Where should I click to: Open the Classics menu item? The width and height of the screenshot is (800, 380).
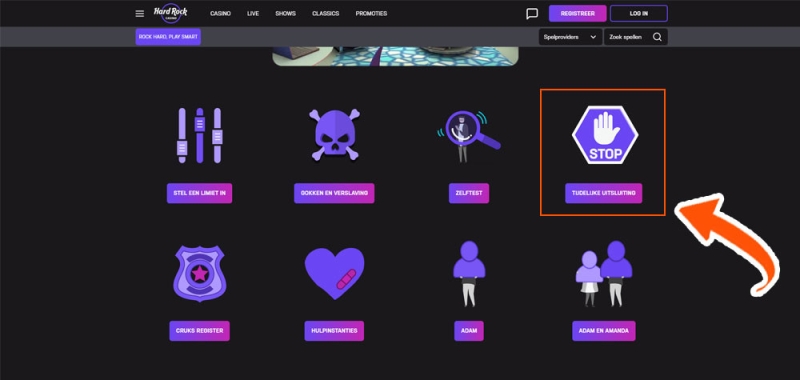coord(326,14)
